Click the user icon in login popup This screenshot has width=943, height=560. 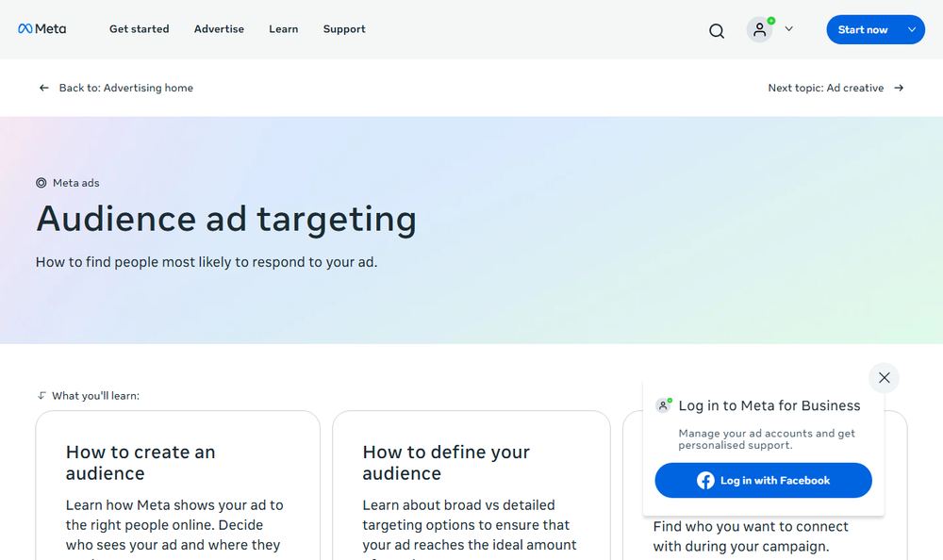(x=663, y=405)
